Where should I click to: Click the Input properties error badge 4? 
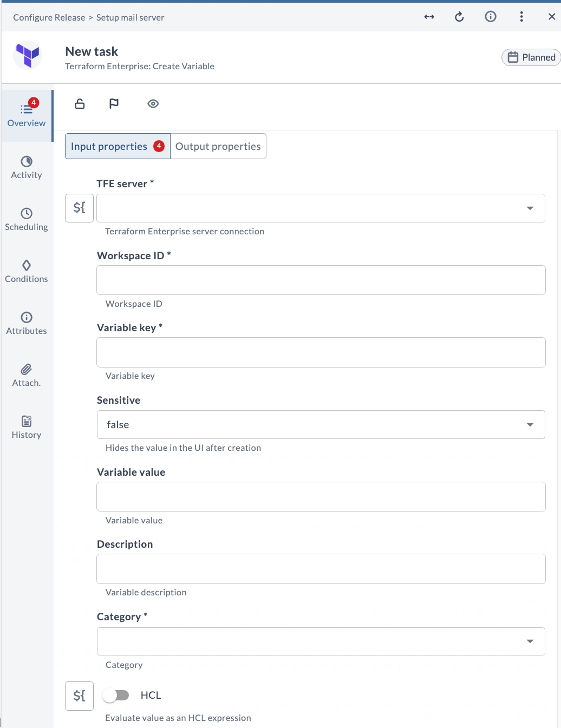[x=159, y=146]
